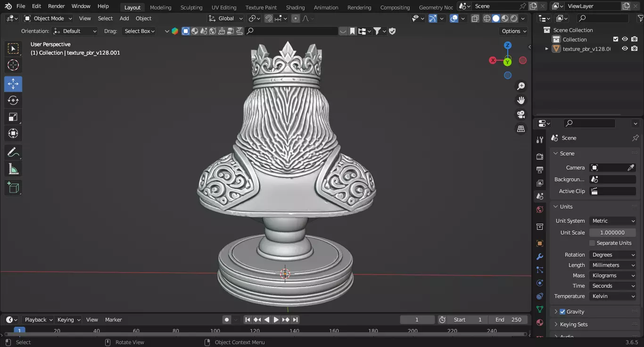Click the current frame field
The width and height of the screenshot is (644, 347).
click(417, 320)
